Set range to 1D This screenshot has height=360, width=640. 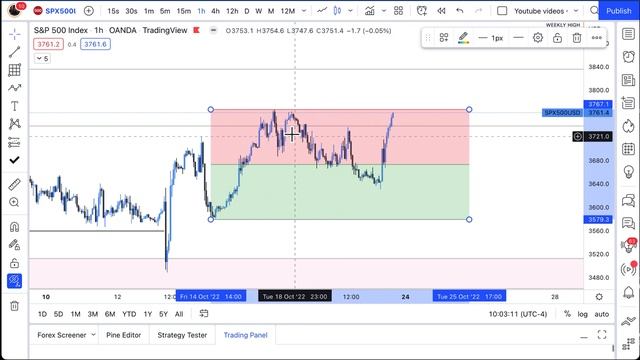tap(42, 314)
